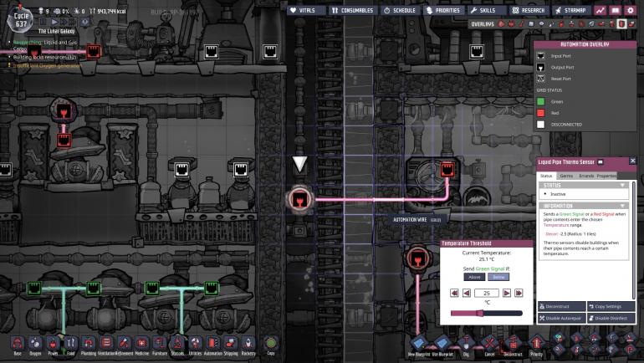Open the Germs overlay
This screenshot has width=644, height=363.
(580, 24)
